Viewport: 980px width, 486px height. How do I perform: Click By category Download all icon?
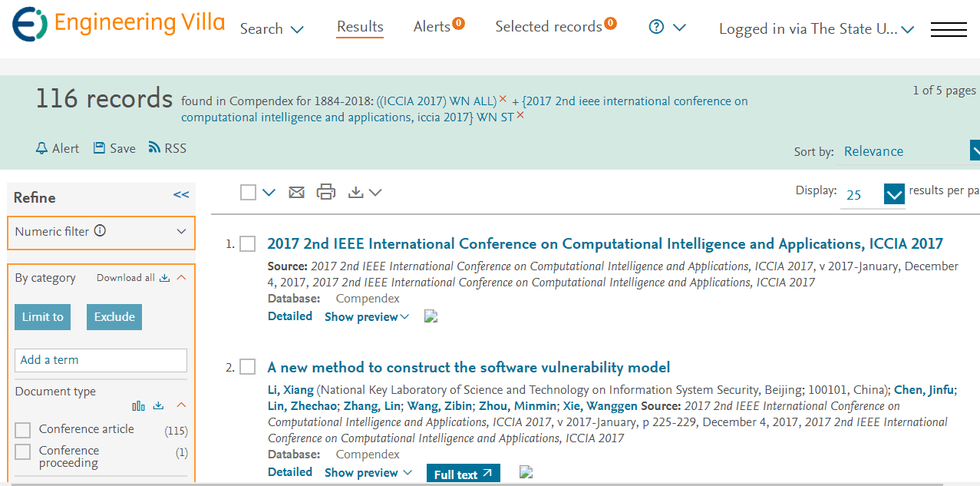pyautogui.click(x=164, y=278)
